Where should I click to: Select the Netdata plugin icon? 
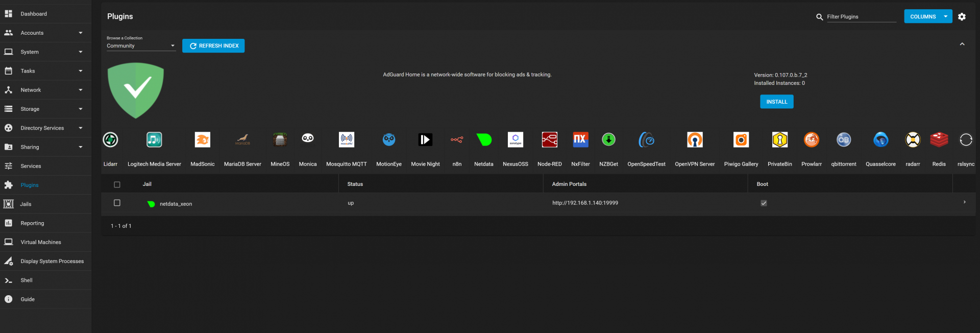484,139
